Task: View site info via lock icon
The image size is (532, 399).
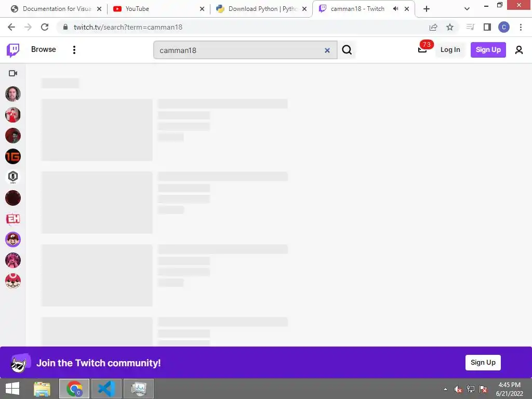Action: 65,27
